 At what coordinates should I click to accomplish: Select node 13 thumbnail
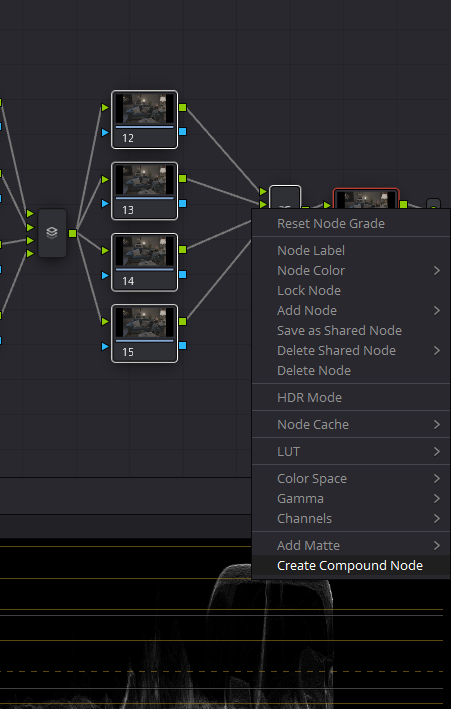(144, 180)
